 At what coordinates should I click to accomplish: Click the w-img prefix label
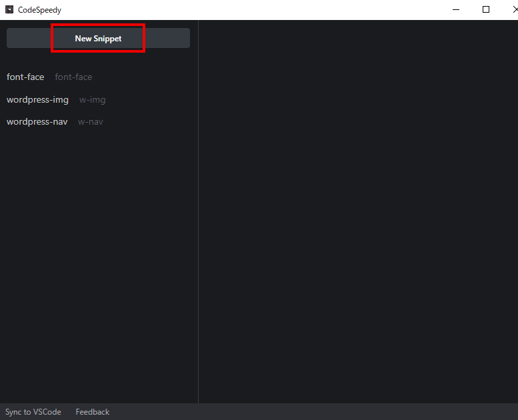[92, 100]
